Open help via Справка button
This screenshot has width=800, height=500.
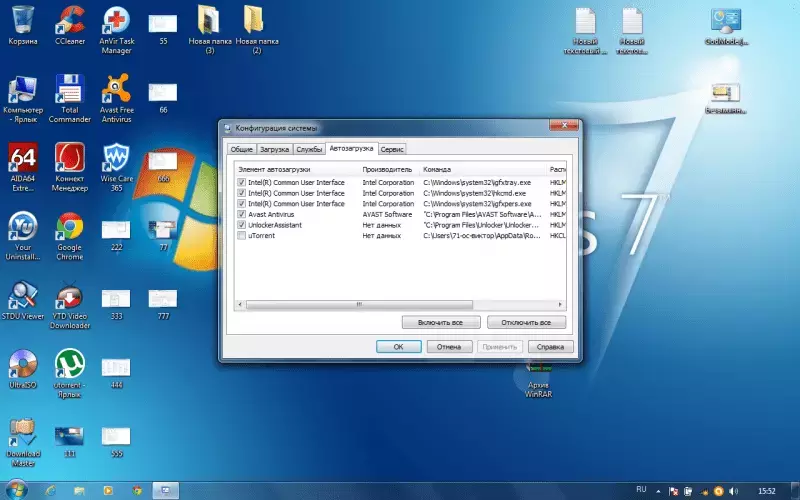pyautogui.click(x=551, y=346)
